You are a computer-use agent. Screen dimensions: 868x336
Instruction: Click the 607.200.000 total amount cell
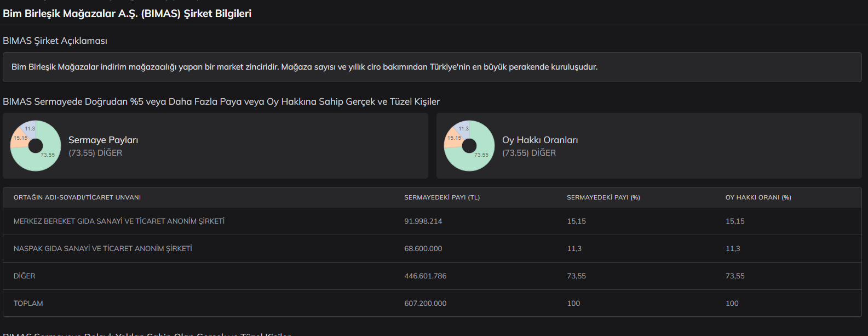point(426,304)
